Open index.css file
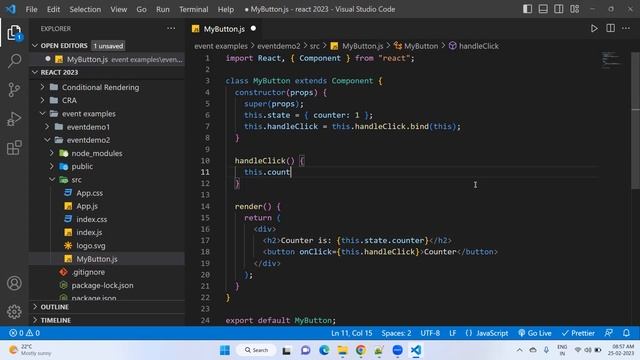This screenshot has height=360, width=640. [91, 219]
